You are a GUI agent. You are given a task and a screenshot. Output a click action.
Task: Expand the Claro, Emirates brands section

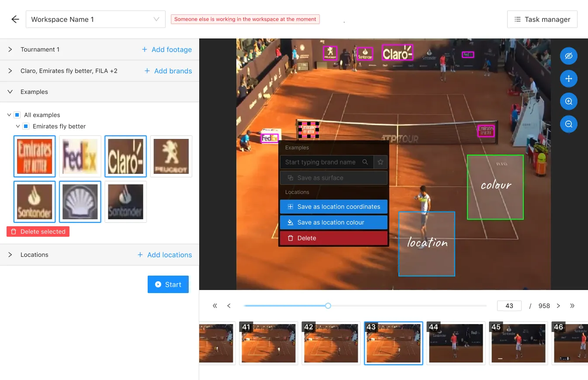(x=10, y=71)
